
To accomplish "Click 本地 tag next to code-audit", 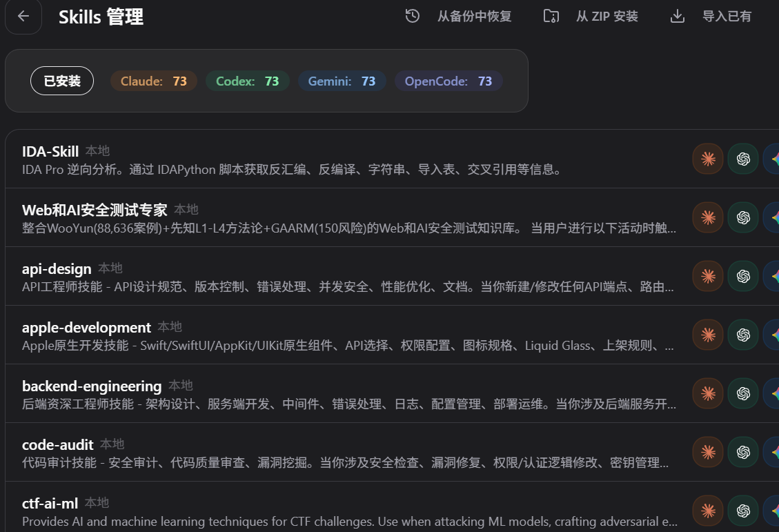I will point(112,444).
